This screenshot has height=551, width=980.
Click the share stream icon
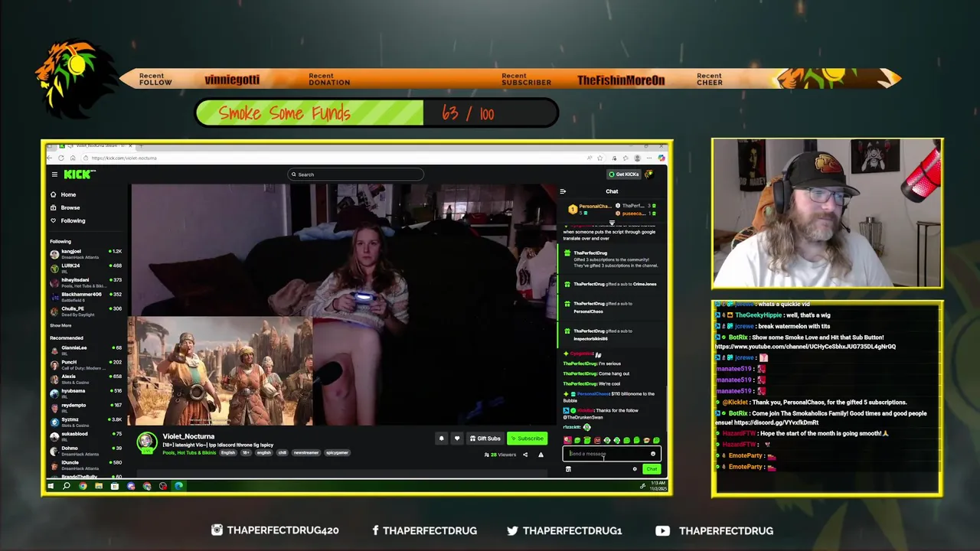(525, 455)
